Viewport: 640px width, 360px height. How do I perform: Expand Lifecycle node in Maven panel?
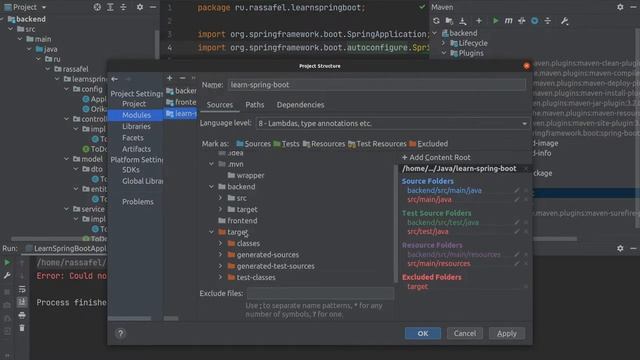point(444,43)
